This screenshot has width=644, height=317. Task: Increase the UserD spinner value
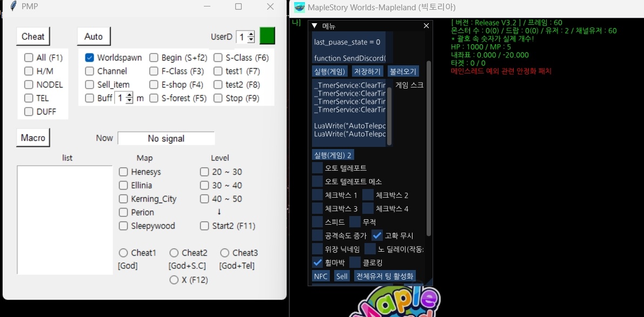(x=251, y=34)
